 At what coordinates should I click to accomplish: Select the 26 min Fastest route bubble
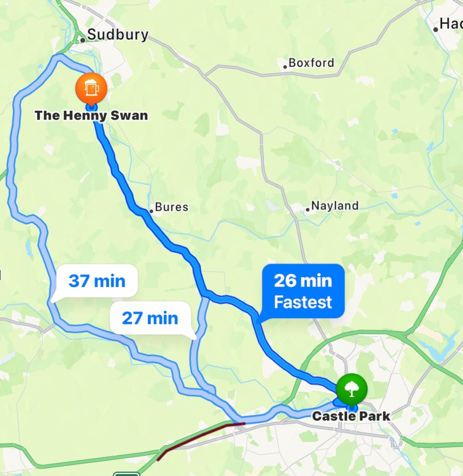(x=303, y=291)
